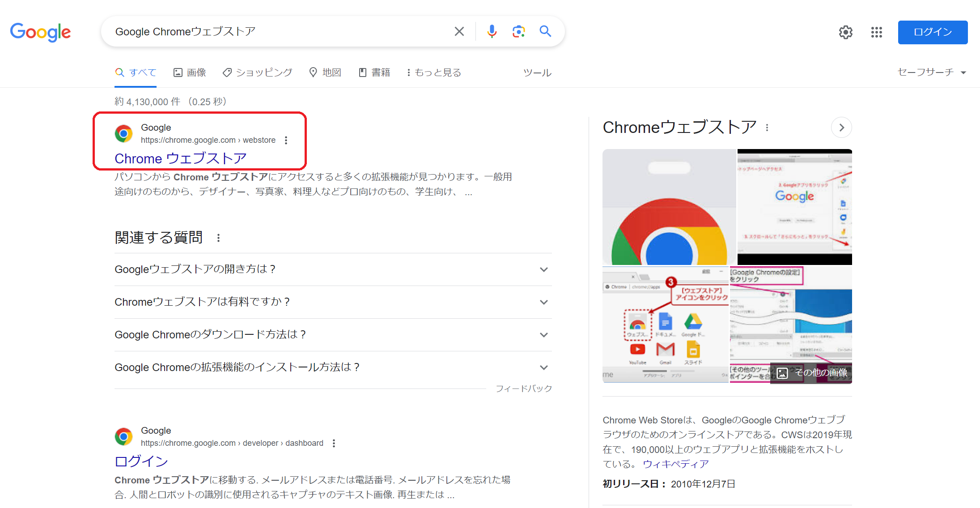The width and height of the screenshot is (980, 508).
Task: Open the three-dot menu beside the webstore URL
Action: pos(286,140)
